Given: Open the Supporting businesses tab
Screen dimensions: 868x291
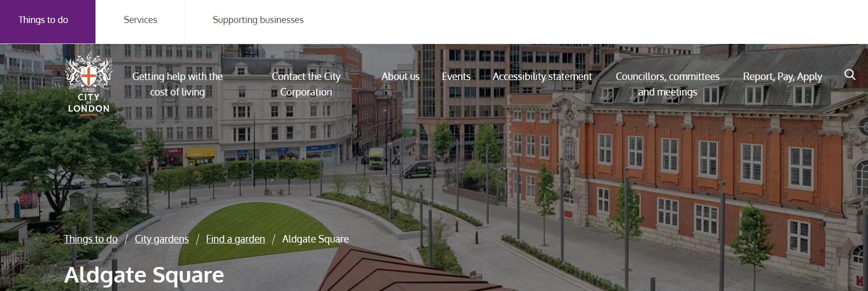Looking at the screenshot, I should click(x=258, y=20).
